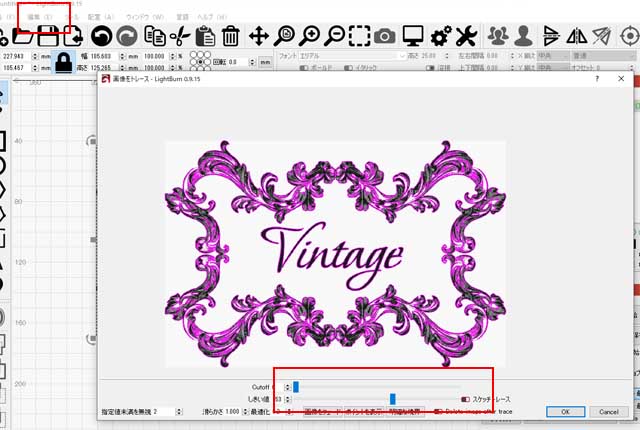Viewport: 640px width, 430px height.
Task: Click the 指定値未満を無視 stepper arrows
Action: tap(179, 412)
